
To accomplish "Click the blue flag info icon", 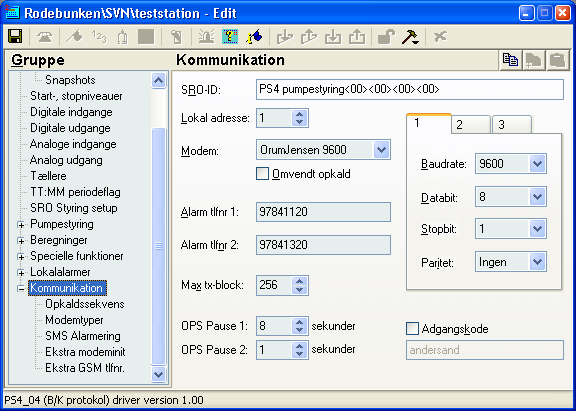I will (254, 37).
